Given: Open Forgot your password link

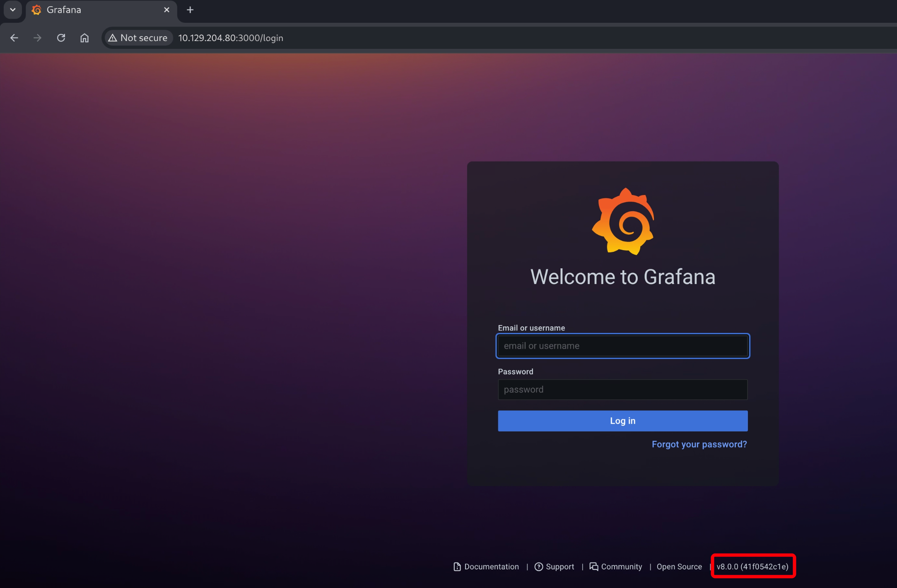Looking at the screenshot, I should 699,444.
